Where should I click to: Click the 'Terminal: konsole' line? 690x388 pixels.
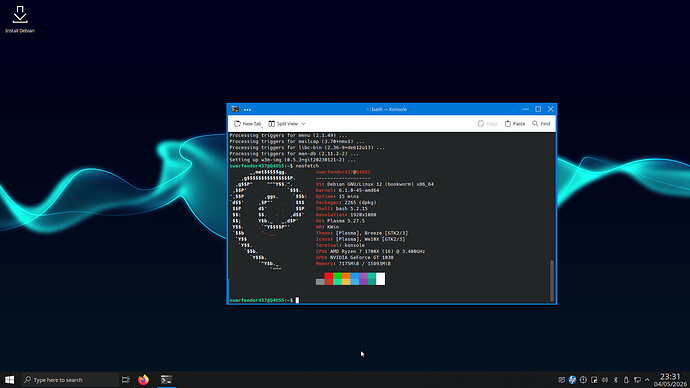(340, 245)
